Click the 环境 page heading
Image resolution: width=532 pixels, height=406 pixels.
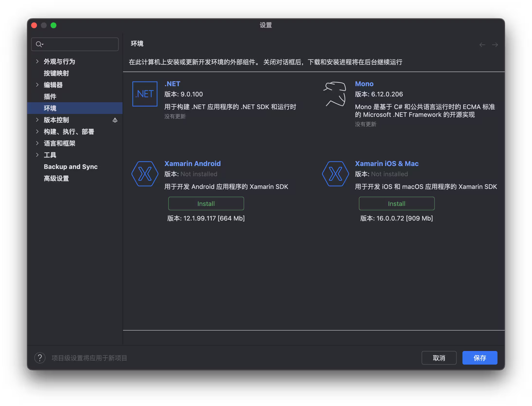137,44
